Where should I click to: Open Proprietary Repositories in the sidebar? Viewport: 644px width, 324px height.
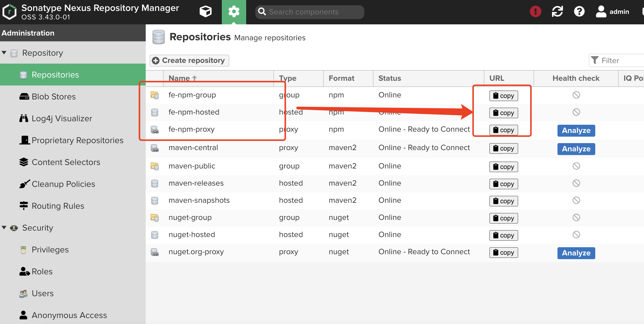73,140
